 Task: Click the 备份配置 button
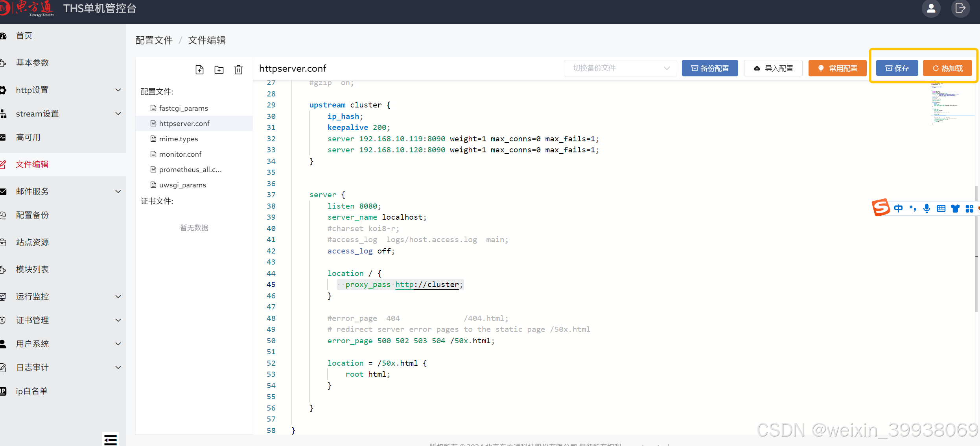(710, 68)
